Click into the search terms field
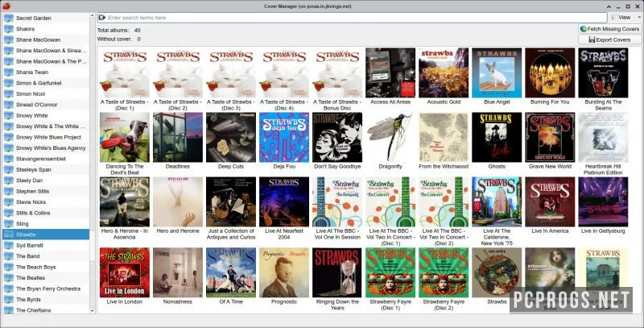644x328 pixels. tap(353, 18)
